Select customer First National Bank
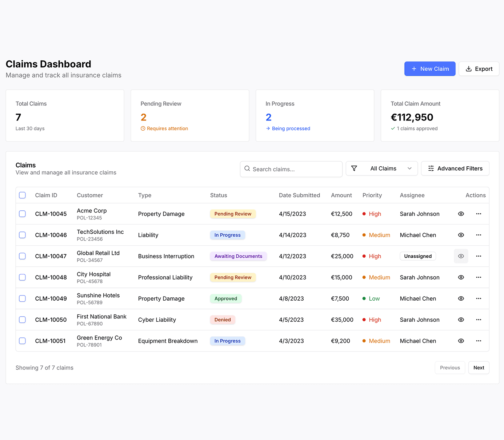Image resolution: width=504 pixels, height=440 pixels. tap(101, 316)
